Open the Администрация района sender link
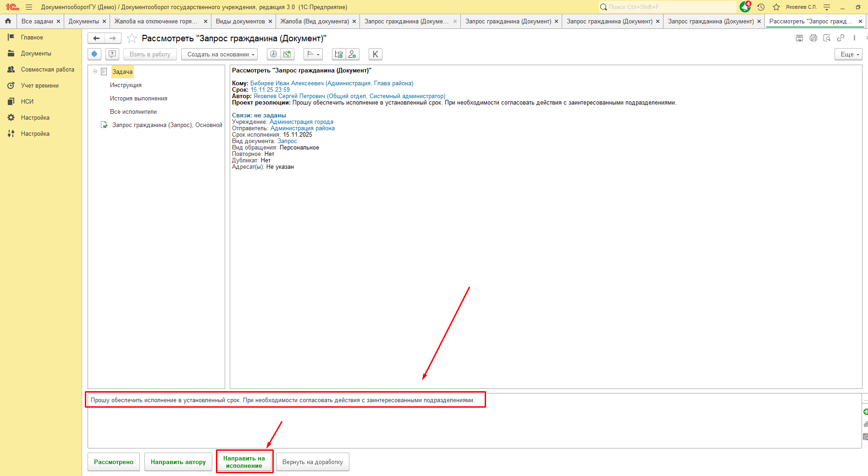Viewport: 868px width, 476px height. coord(303,128)
